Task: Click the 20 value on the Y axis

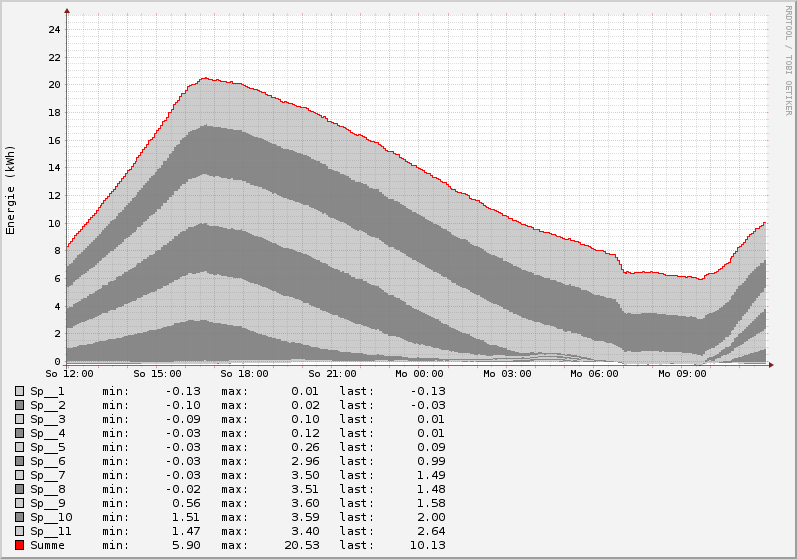Action: (x=55, y=84)
